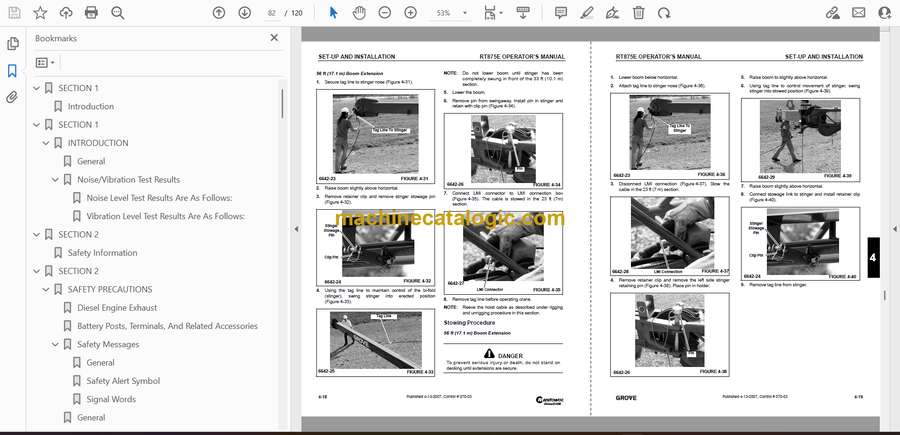Image resolution: width=900 pixels, height=435 pixels.
Task: Click the page number field showing 82
Action: coord(271,13)
